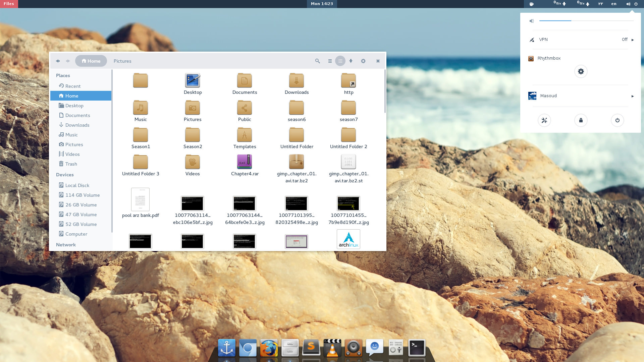Click the Rhythmbox gear settings button
Image resolution: width=644 pixels, height=362 pixels.
pos(581,71)
